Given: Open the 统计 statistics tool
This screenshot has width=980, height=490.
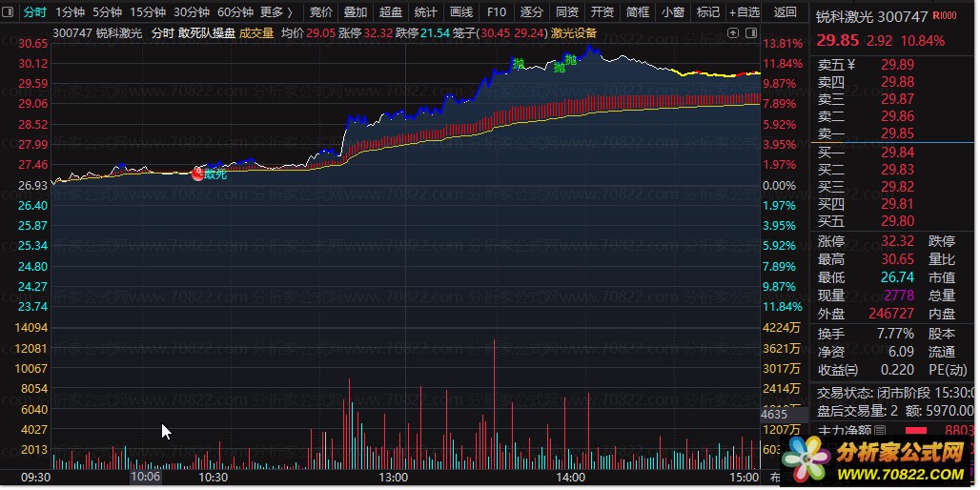Looking at the screenshot, I should tap(425, 11).
